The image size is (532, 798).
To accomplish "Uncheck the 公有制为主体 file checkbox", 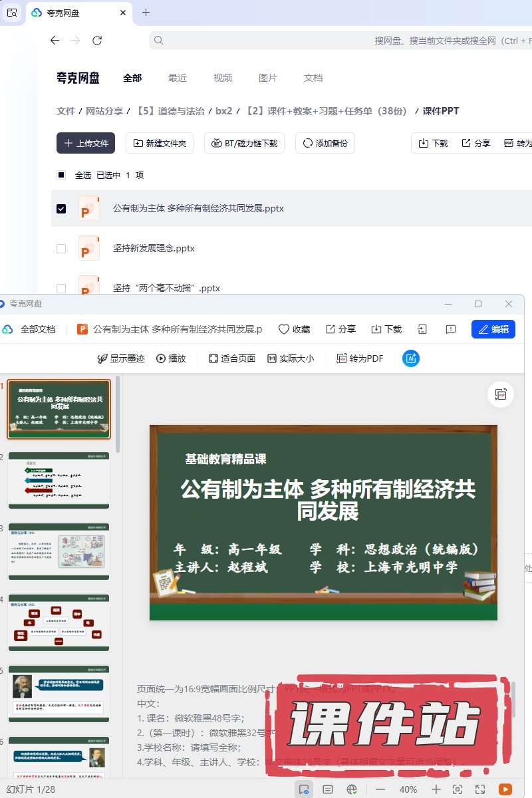I will (x=61, y=209).
